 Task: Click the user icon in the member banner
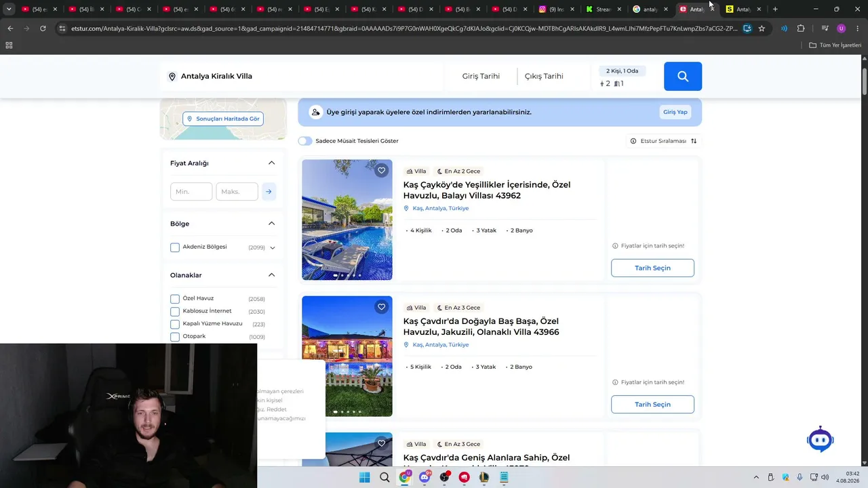pos(315,113)
